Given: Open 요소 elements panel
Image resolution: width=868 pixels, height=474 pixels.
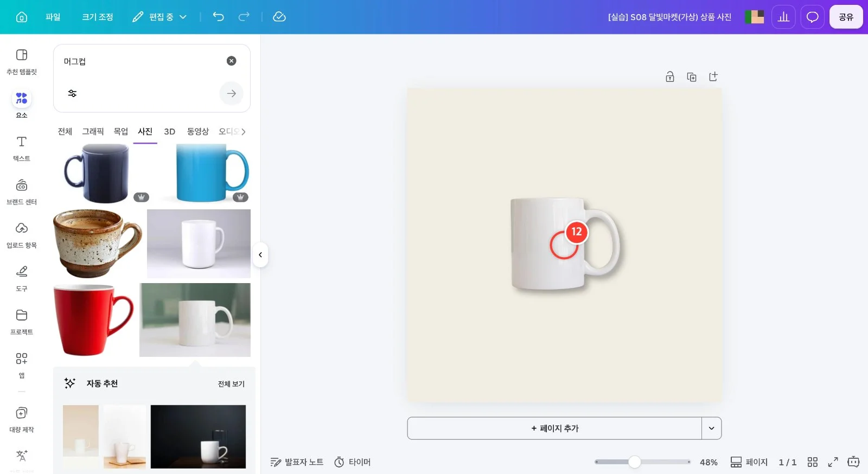Looking at the screenshot, I should (22, 105).
